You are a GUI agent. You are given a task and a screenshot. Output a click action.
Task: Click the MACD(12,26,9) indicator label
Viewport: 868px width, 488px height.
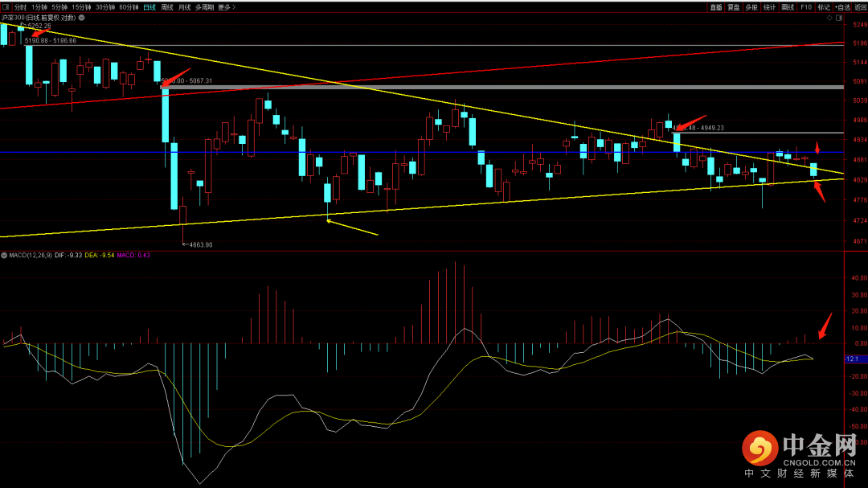pos(31,256)
